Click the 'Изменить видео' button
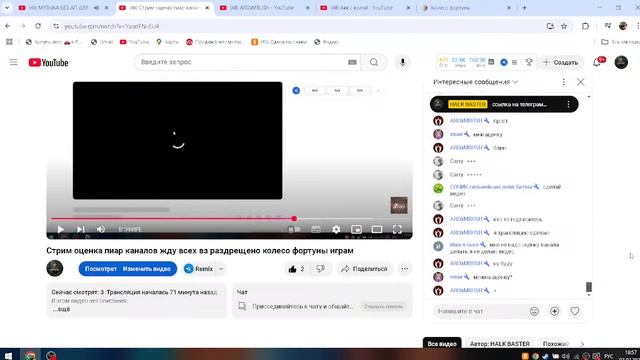Viewport: 640px width, 360px height. [147, 269]
